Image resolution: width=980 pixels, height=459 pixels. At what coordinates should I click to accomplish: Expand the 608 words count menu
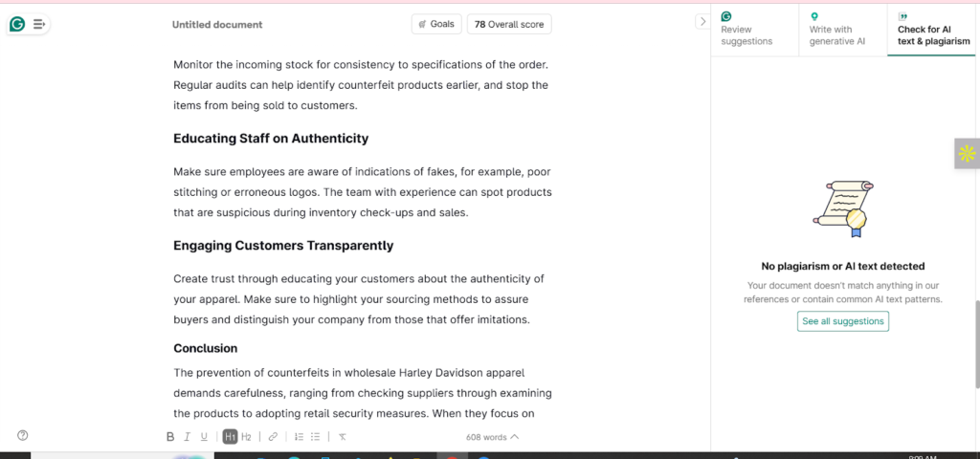[493, 437]
